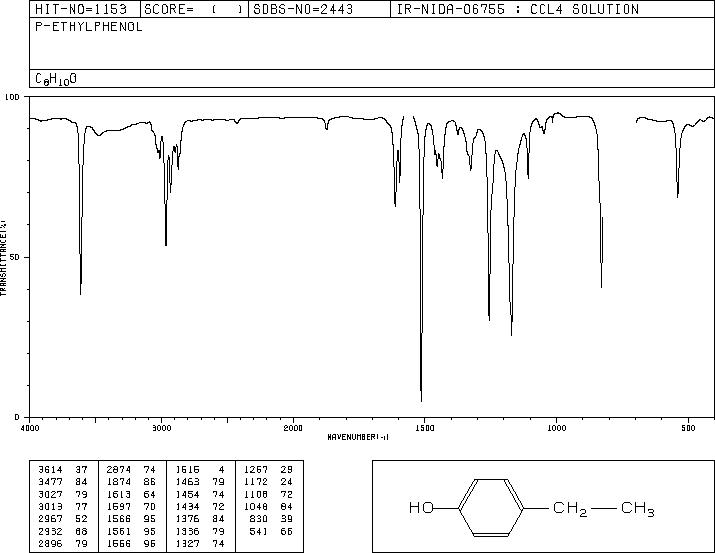
Task: Click the IR-NIDA-06755 : CCL4 SOLUTION text
Action: click(x=518, y=9)
